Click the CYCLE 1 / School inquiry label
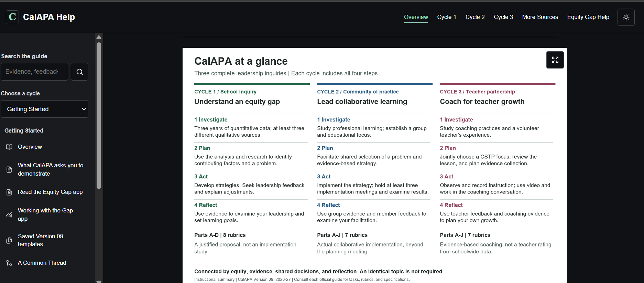 coord(225,92)
